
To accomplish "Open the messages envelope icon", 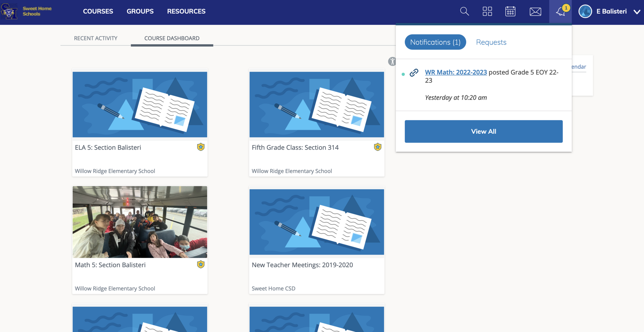I will pyautogui.click(x=535, y=12).
